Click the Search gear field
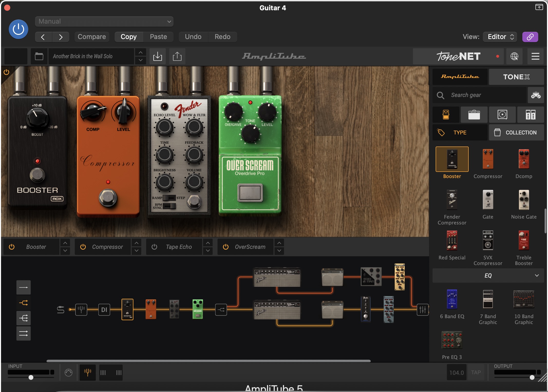Viewport: 548px width, 392px height. click(479, 95)
